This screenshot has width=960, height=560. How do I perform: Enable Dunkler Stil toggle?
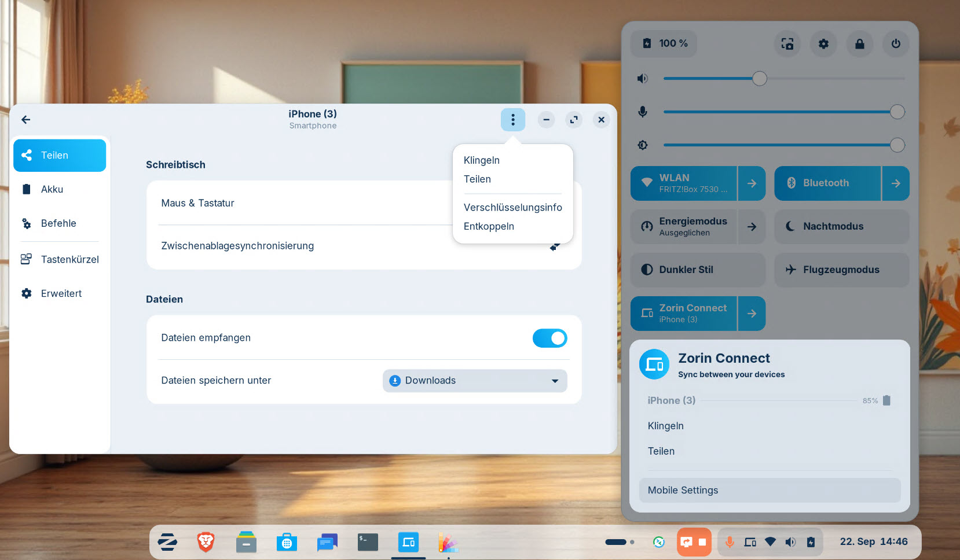[x=697, y=270]
